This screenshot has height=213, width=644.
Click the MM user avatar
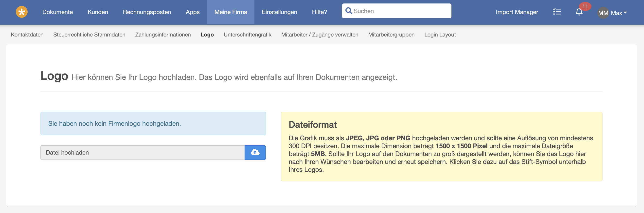(x=603, y=13)
